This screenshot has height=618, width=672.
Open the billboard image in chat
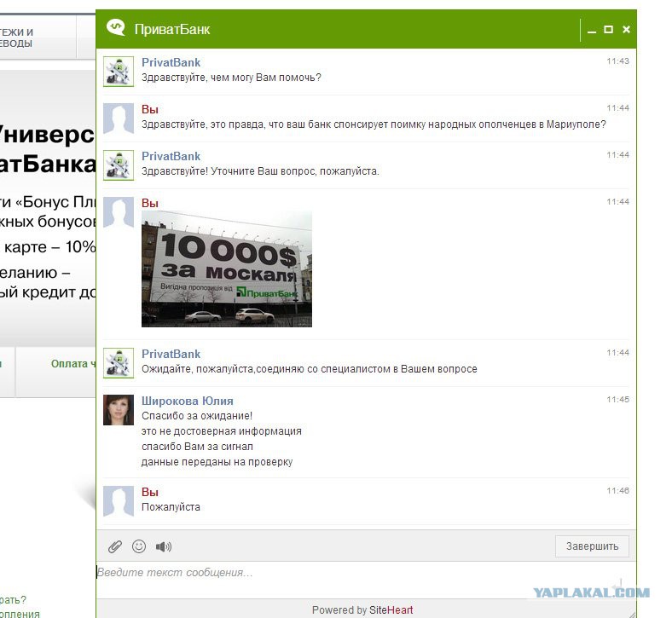coord(227,269)
